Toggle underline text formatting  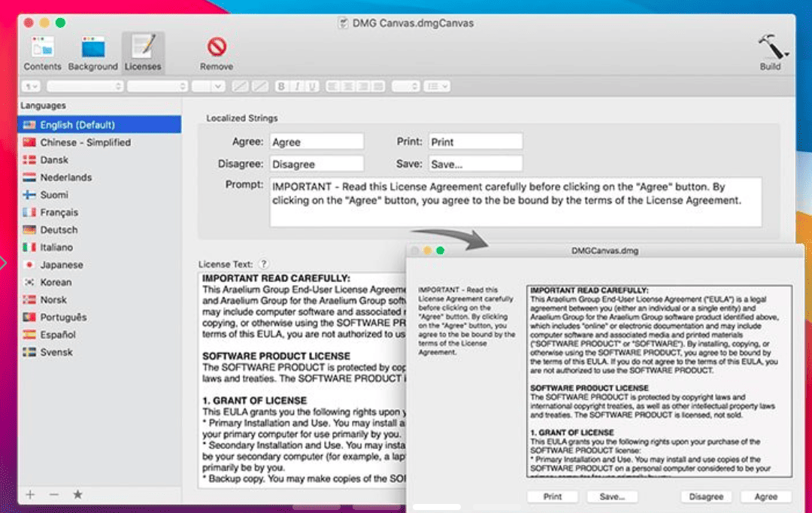[x=312, y=86]
